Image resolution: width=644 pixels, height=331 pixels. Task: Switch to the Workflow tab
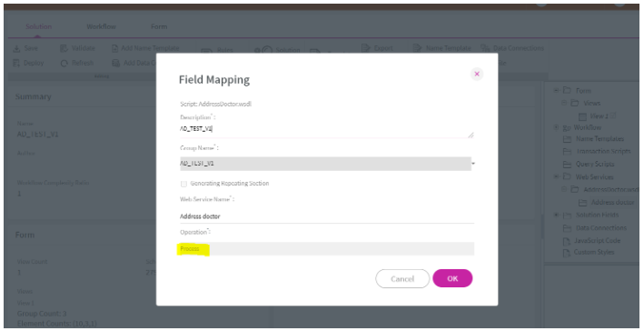101,26
